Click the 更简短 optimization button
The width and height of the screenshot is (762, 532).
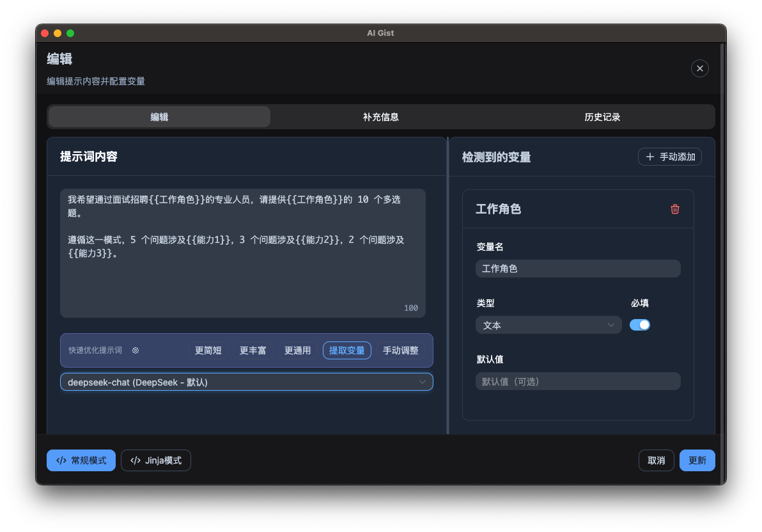pos(207,350)
